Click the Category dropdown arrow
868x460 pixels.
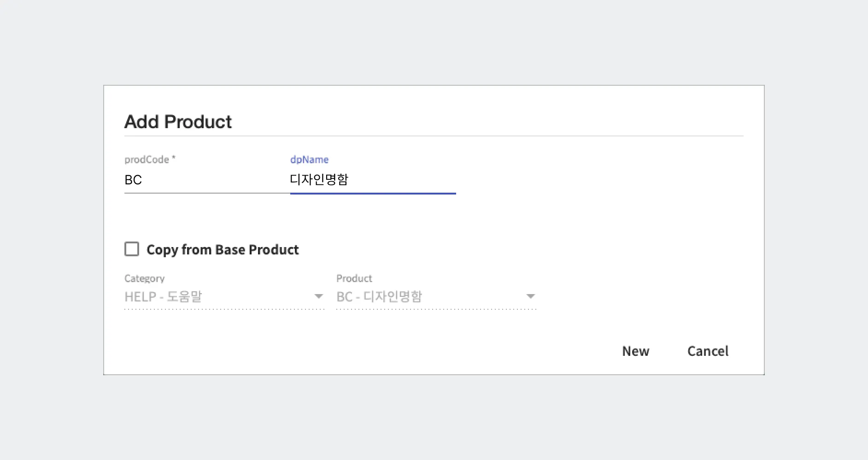318,296
